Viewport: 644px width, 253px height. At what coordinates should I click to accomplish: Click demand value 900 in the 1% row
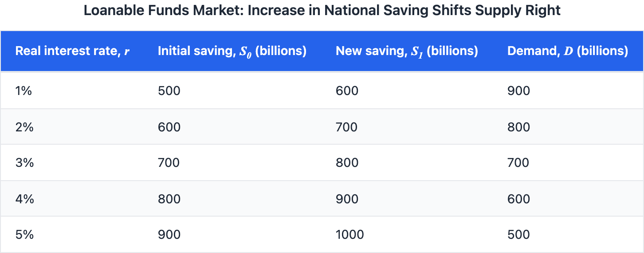[x=518, y=91]
